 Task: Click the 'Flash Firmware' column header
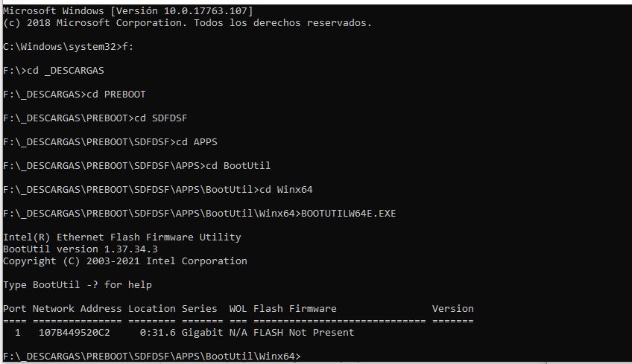point(295,308)
